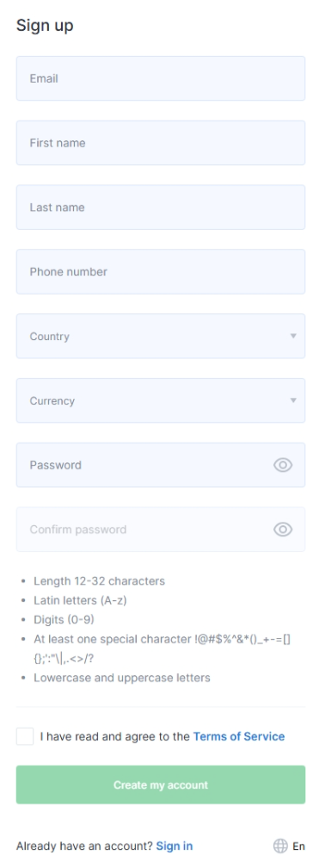Expand Currency list using its arrow
Viewport: 319px width, 868px height.
coord(293,400)
